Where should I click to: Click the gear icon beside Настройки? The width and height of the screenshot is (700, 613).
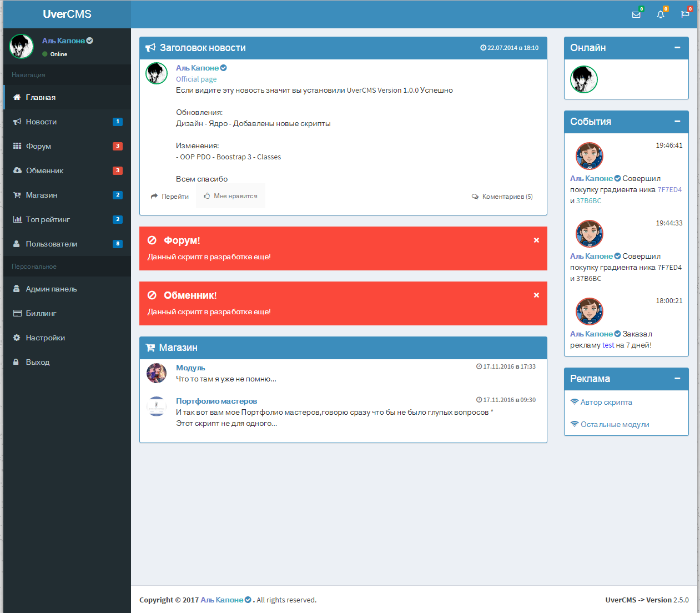[x=17, y=338]
